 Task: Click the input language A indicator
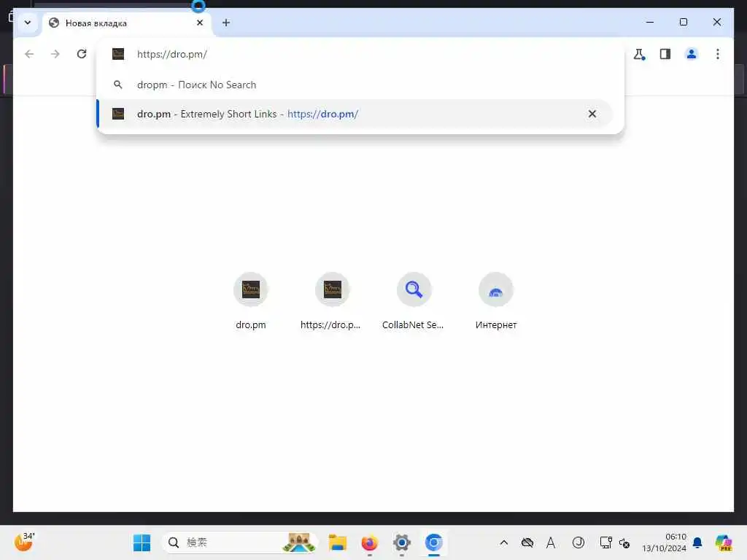[x=551, y=542]
